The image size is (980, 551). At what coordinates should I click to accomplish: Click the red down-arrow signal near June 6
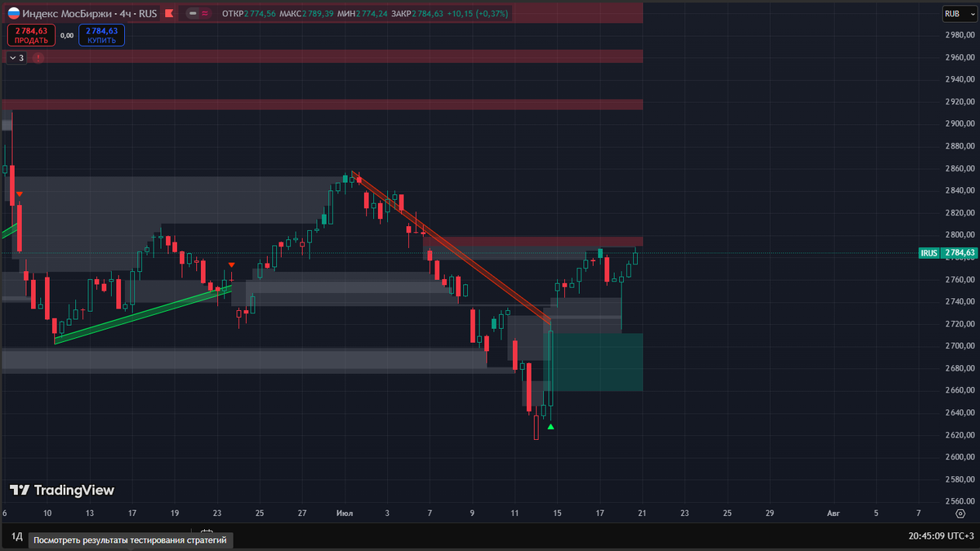[20, 194]
